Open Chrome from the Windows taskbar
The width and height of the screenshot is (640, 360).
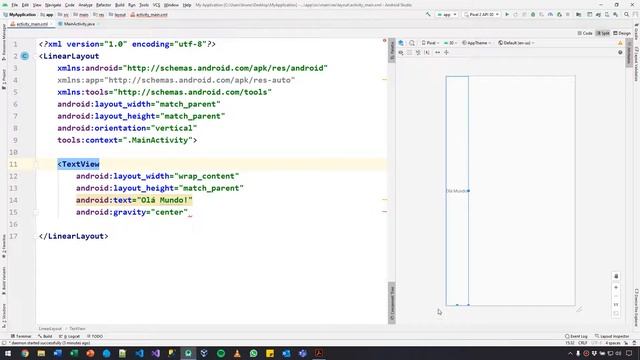[x=25, y=353]
